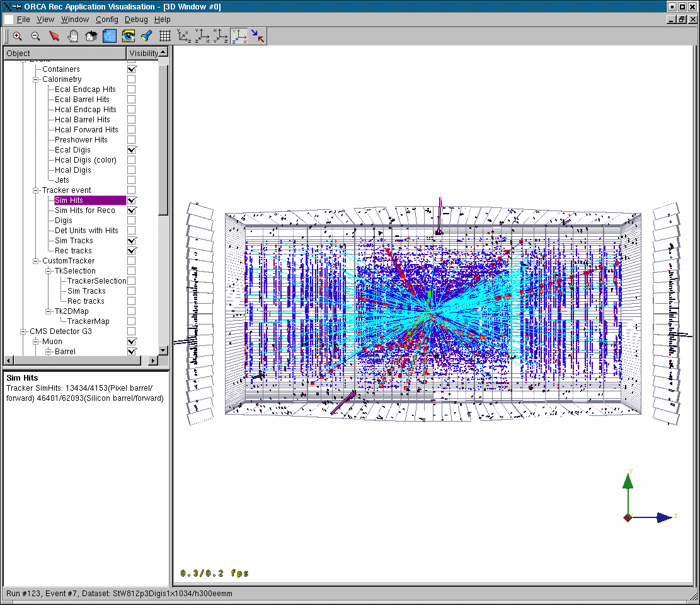This screenshot has height=605, width=700.
Task: Hide Rec tracks under Tracker event
Action: point(132,251)
